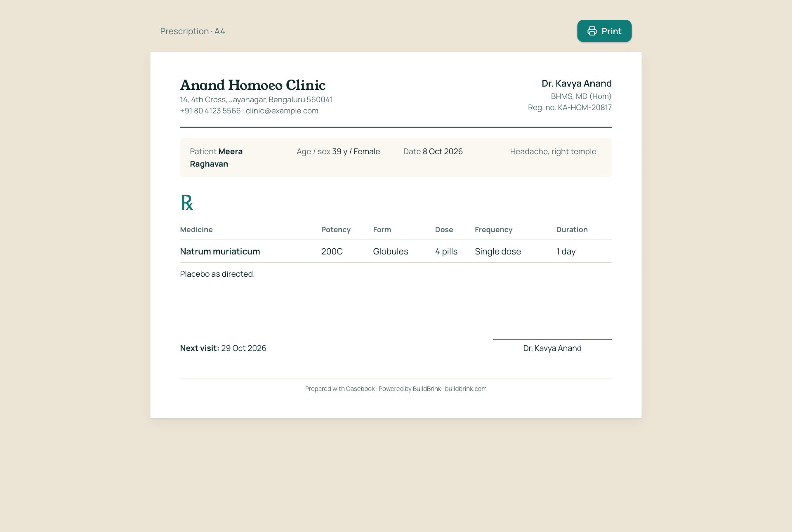This screenshot has width=792, height=532.
Task: Click the 'Dose' column header
Action: coord(444,230)
